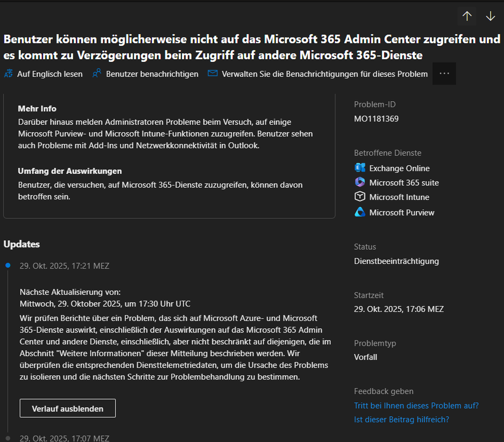The width and height of the screenshot is (504, 442).
Task: Open Tritt bei Ihnen dieses Problem auf? link
Action: pos(416,406)
